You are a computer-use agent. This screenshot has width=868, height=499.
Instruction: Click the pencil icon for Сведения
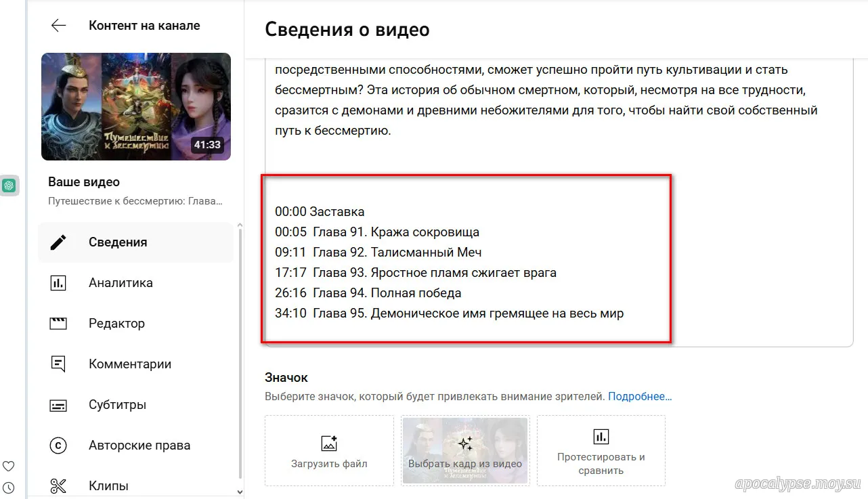pos(58,242)
